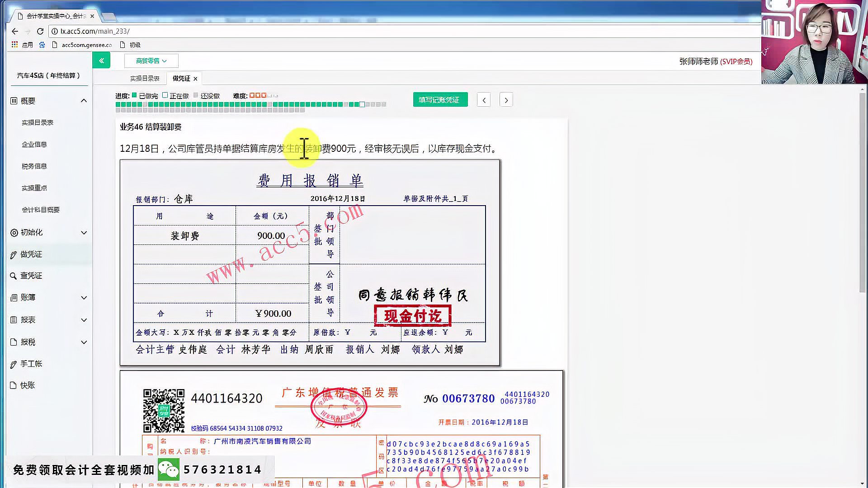The image size is (868, 488).
Task: Open 查凭证 via the magnifier icon
Action: (14, 276)
